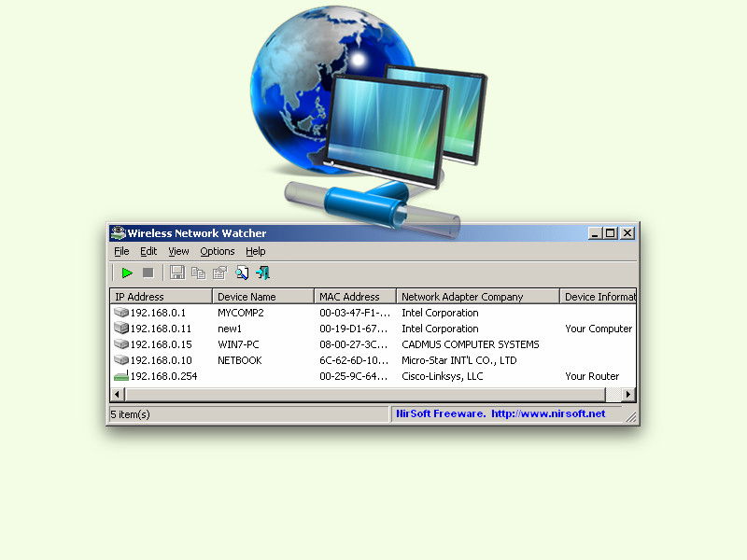
Task: Open the File menu
Action: pos(121,251)
